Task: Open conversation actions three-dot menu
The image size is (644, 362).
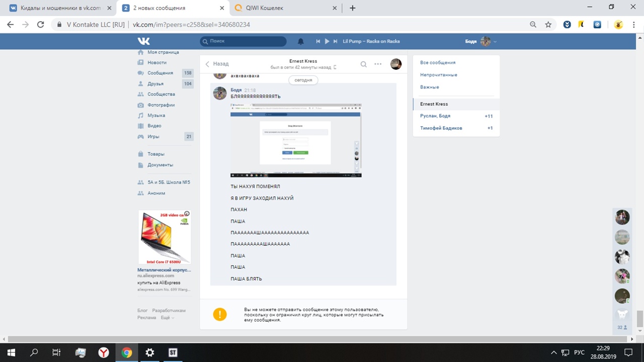Action: (378, 64)
